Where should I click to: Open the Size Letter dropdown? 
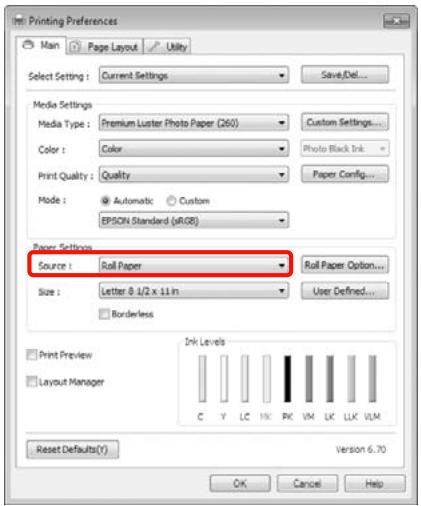click(x=194, y=291)
